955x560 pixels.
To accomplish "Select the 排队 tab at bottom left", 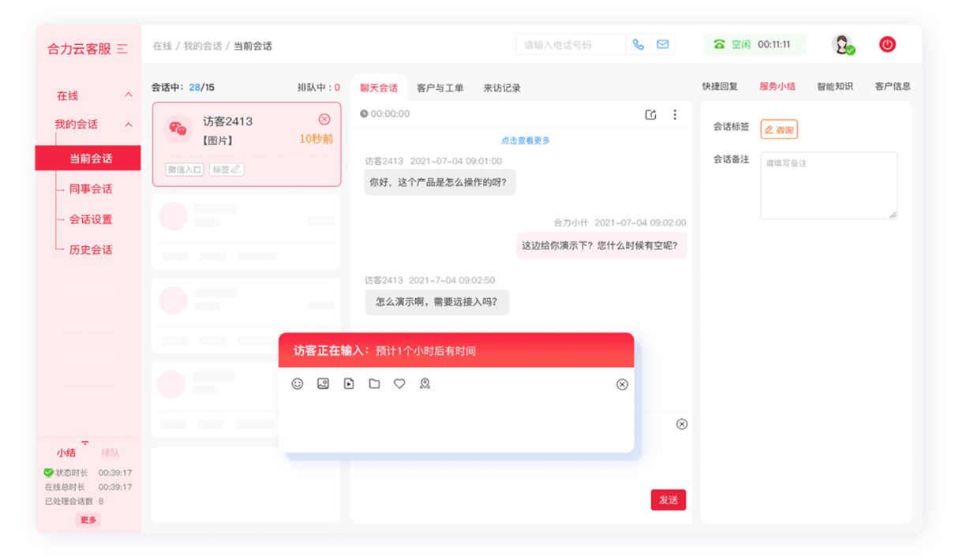I will 110,453.
